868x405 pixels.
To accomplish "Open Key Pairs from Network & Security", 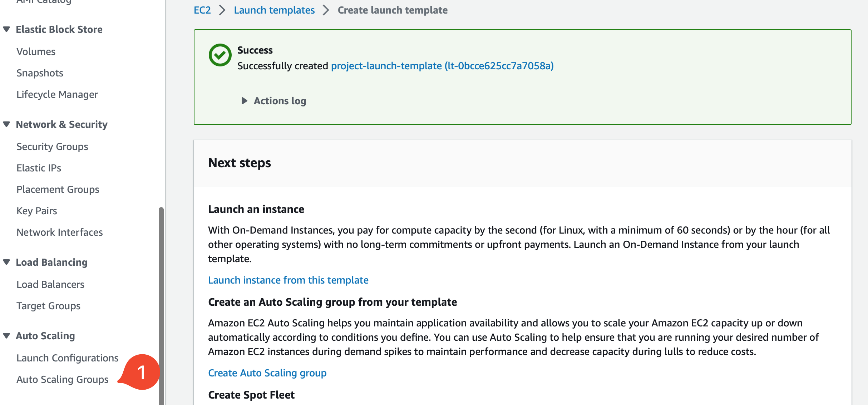I will coord(36,210).
